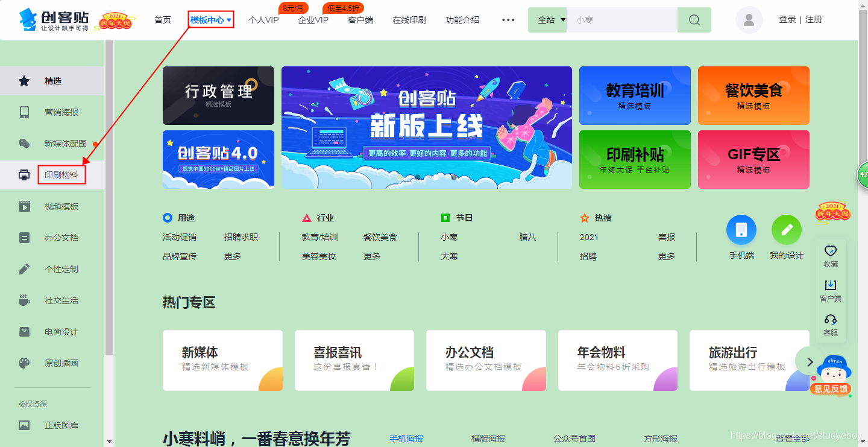Click the search magnifier button
The height and width of the screenshot is (447, 868).
[x=694, y=20]
